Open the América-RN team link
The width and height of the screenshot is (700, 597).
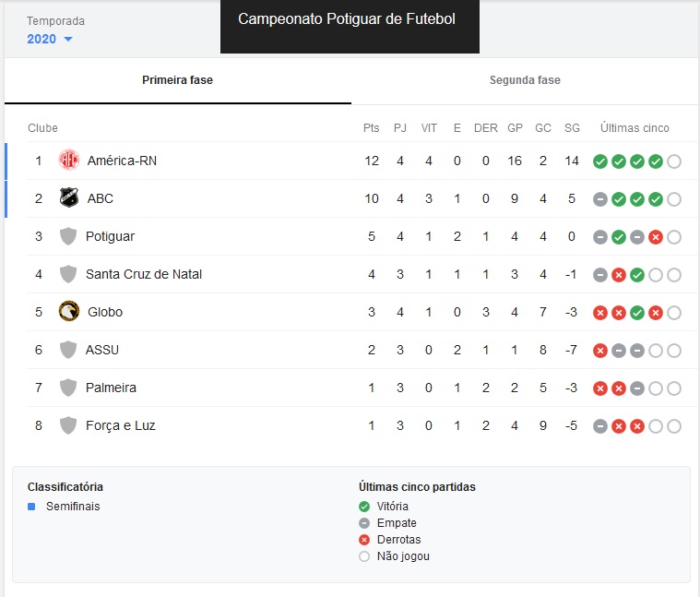pyautogui.click(x=122, y=161)
